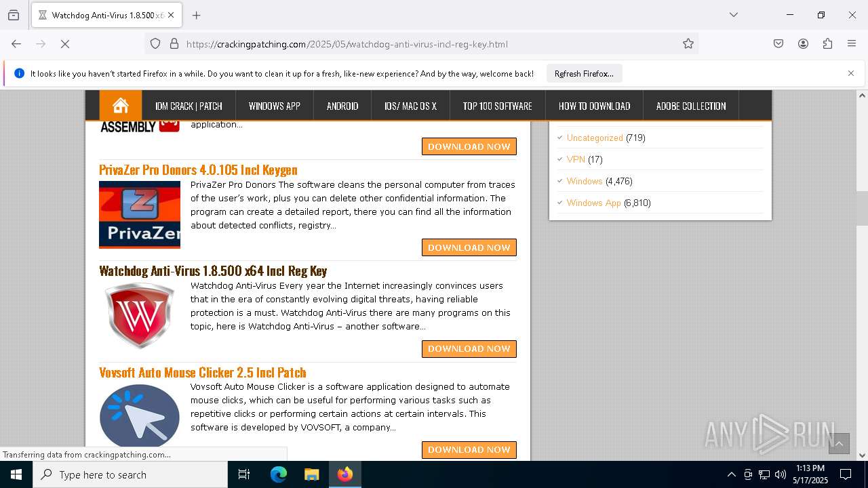Open the Extensions panel
Screen dimensions: 868x488
click(827, 44)
